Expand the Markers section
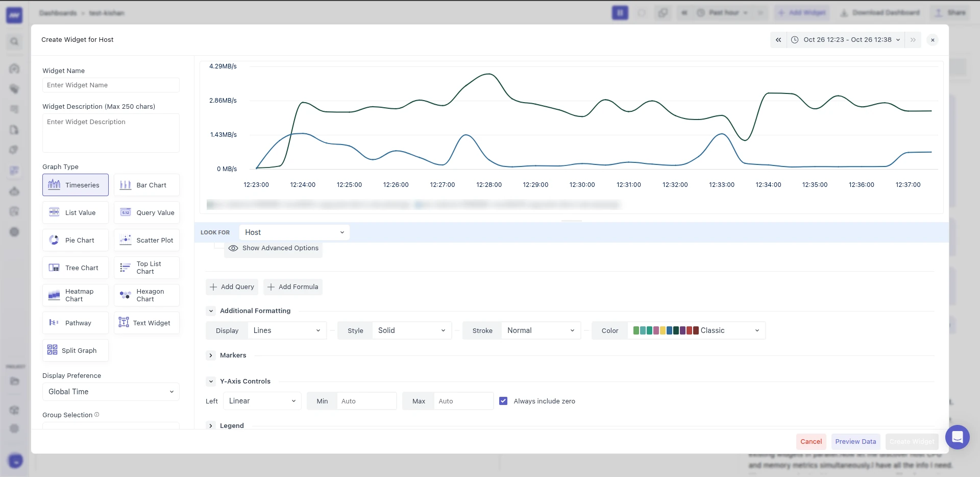This screenshot has height=477, width=980. pos(211,355)
